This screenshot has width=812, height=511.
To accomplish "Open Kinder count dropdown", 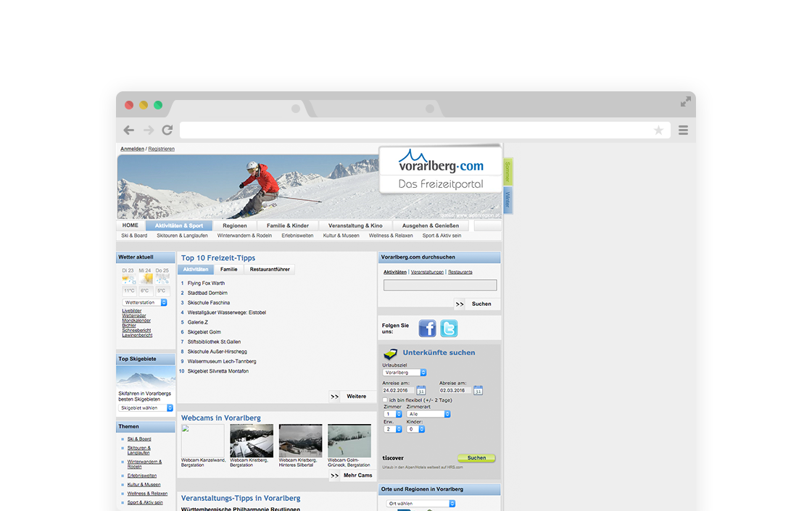I will (x=415, y=429).
